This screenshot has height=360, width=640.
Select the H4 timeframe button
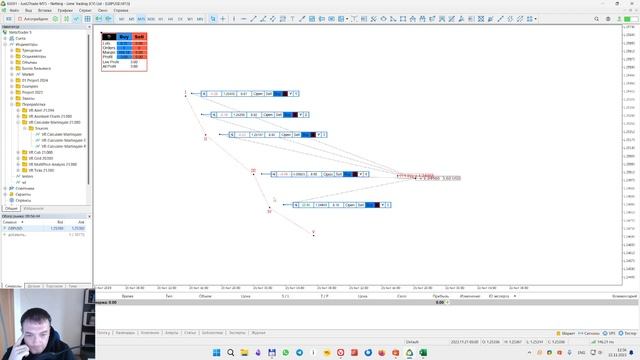point(171,19)
